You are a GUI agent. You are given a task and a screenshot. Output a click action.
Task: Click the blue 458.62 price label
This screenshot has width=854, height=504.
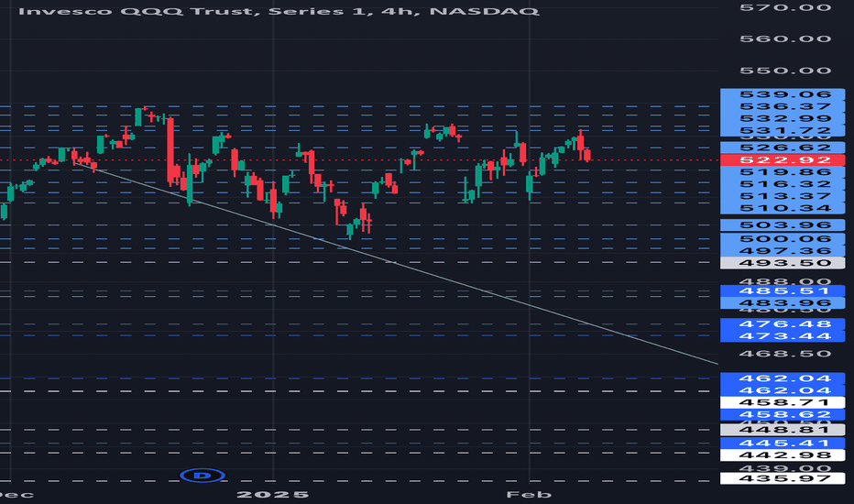(x=783, y=414)
